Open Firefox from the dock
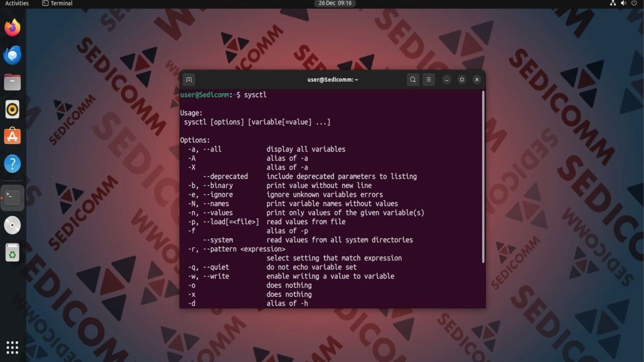Viewport: 644px width, 362px height. point(12,28)
